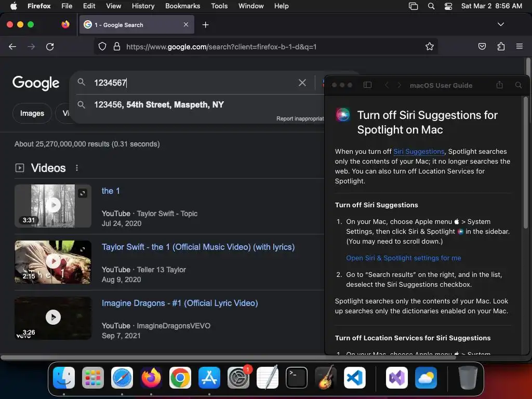532x399 pixels.
Task: Open Launchpad from the Dock
Action: (x=93, y=378)
